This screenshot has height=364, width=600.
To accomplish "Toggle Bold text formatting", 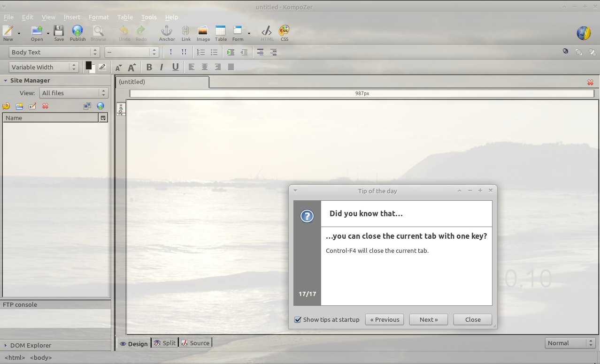I will point(149,67).
